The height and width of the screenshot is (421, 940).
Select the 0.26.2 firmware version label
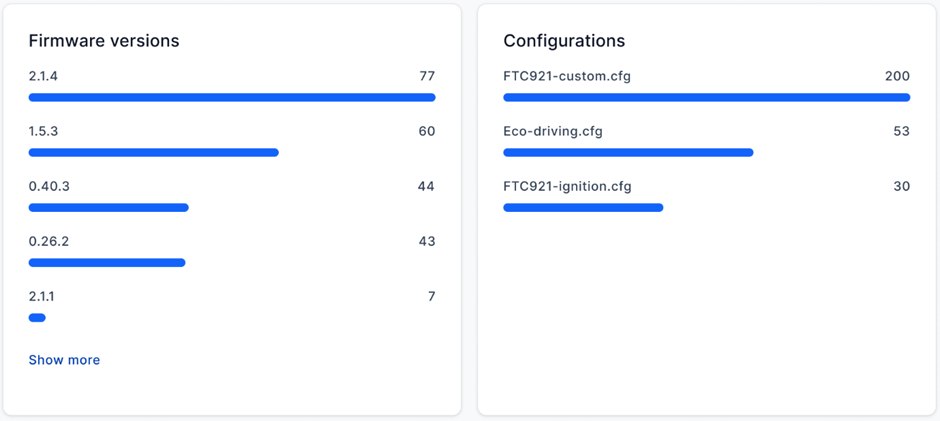point(49,241)
